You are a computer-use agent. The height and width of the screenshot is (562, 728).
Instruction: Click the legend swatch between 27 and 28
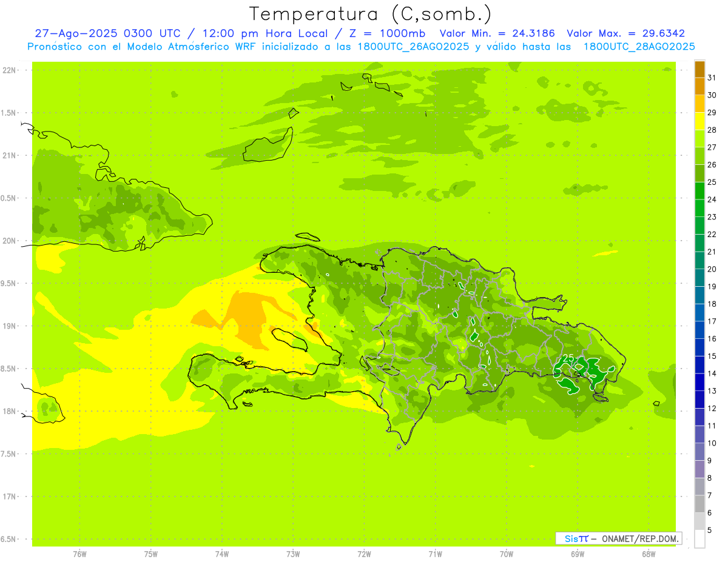coord(699,138)
